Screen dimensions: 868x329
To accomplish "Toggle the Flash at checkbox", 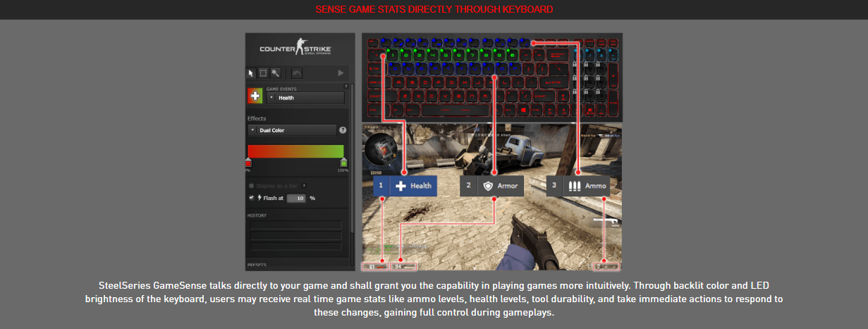I will 250,198.
